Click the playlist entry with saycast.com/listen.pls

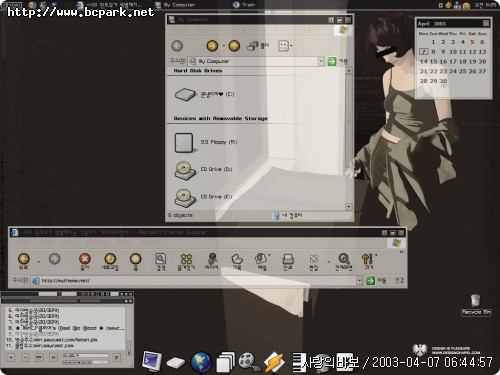point(52,340)
